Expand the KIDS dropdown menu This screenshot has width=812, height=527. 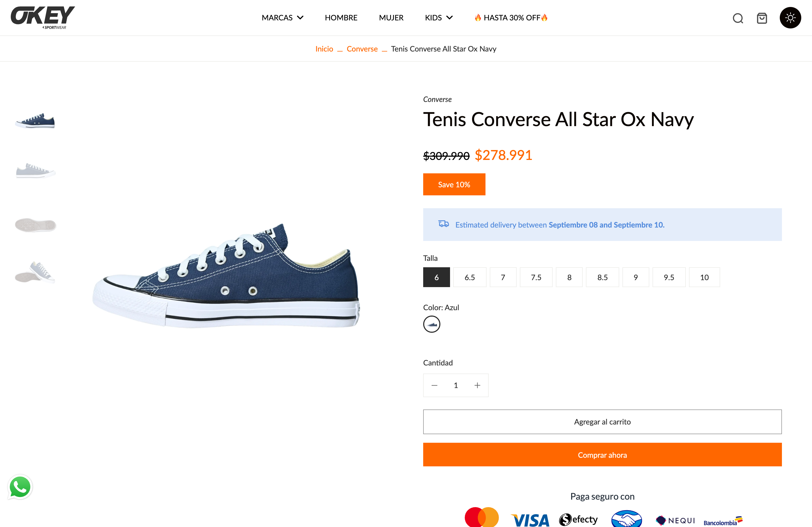[438, 18]
